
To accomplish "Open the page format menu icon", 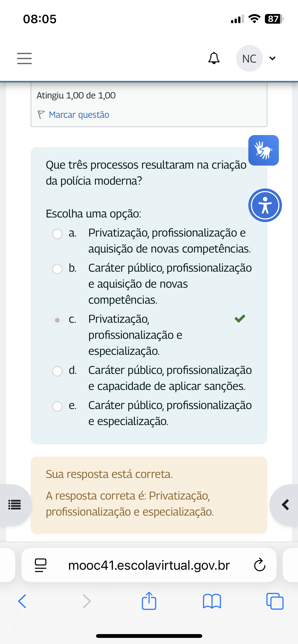I will point(41,565).
